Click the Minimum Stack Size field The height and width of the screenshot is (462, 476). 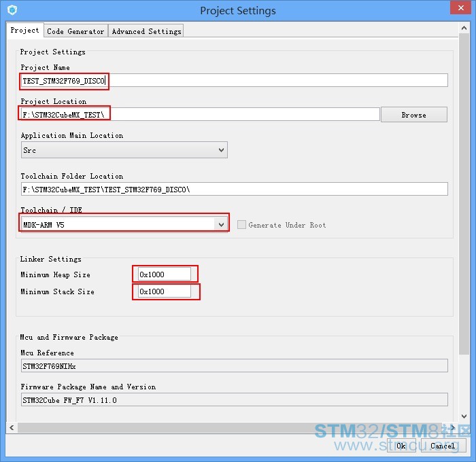coord(165,291)
